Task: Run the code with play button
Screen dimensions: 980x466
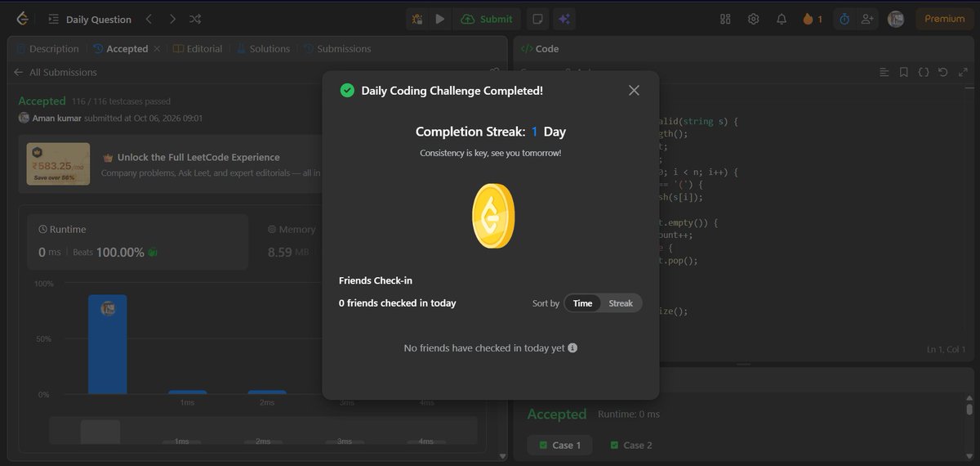Action: pos(440,19)
